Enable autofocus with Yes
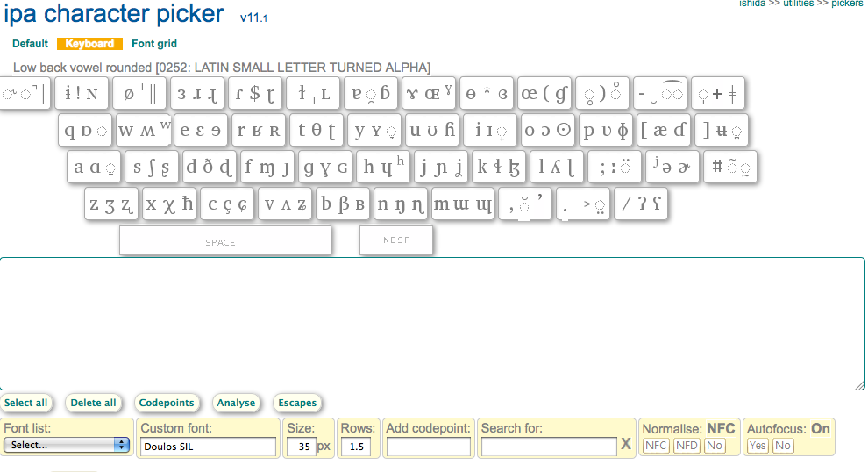The height and width of the screenshot is (472, 868). (758, 446)
